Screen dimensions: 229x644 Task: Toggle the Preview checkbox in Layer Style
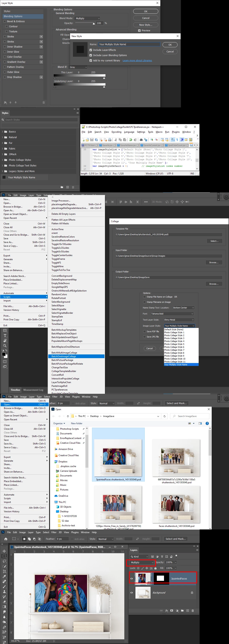[139, 31]
